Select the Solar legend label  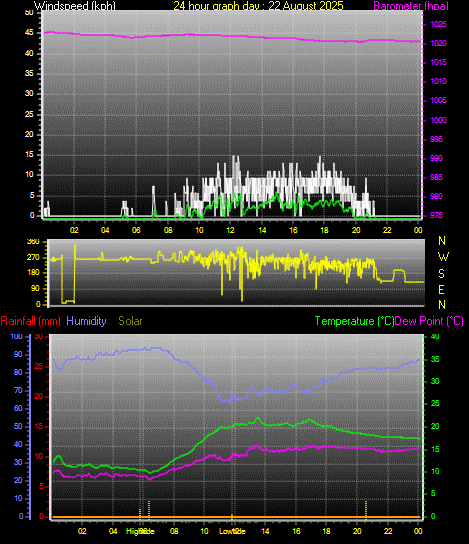point(130,321)
